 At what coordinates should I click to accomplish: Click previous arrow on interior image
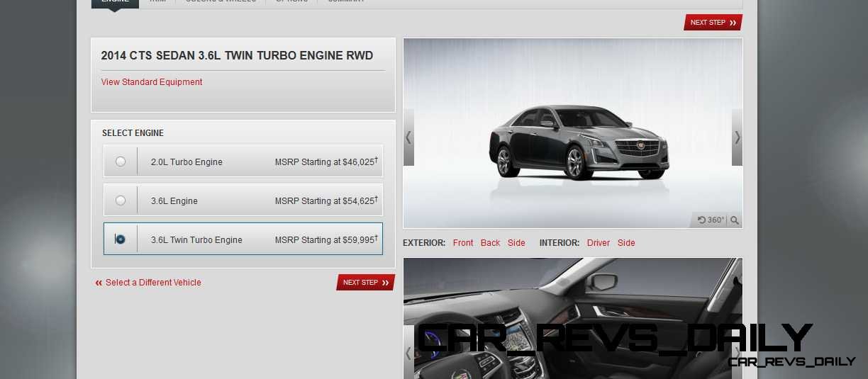tap(408, 353)
